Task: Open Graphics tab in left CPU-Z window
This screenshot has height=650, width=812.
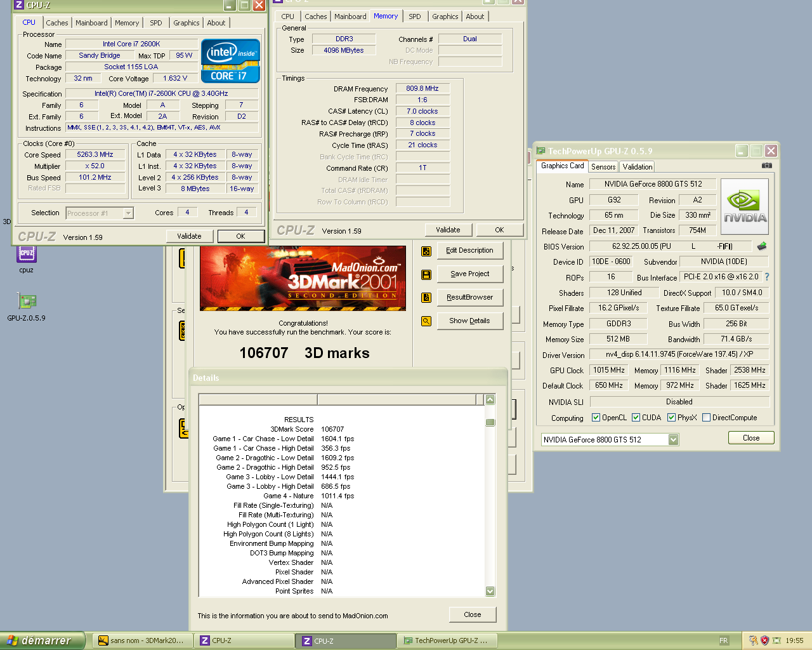Action: click(x=187, y=23)
